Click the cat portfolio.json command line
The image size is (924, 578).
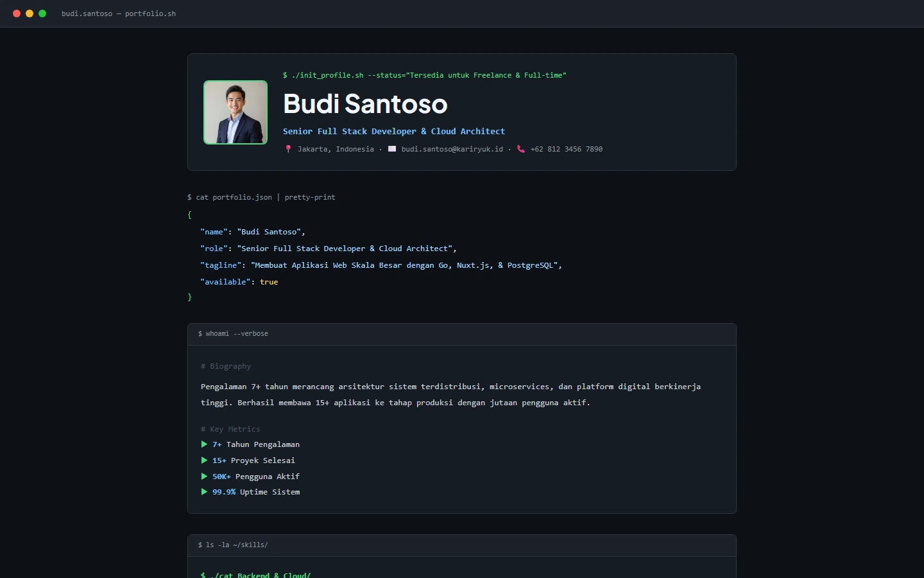[261, 197]
